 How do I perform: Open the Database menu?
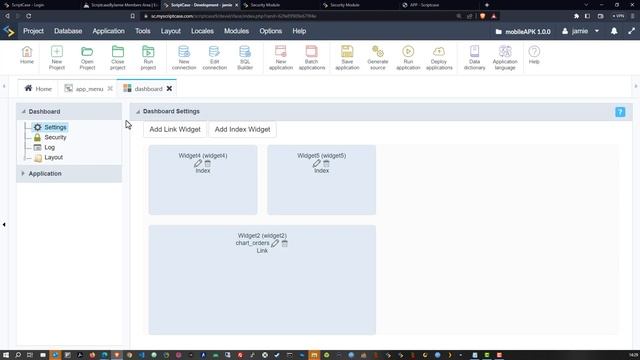pos(68,31)
